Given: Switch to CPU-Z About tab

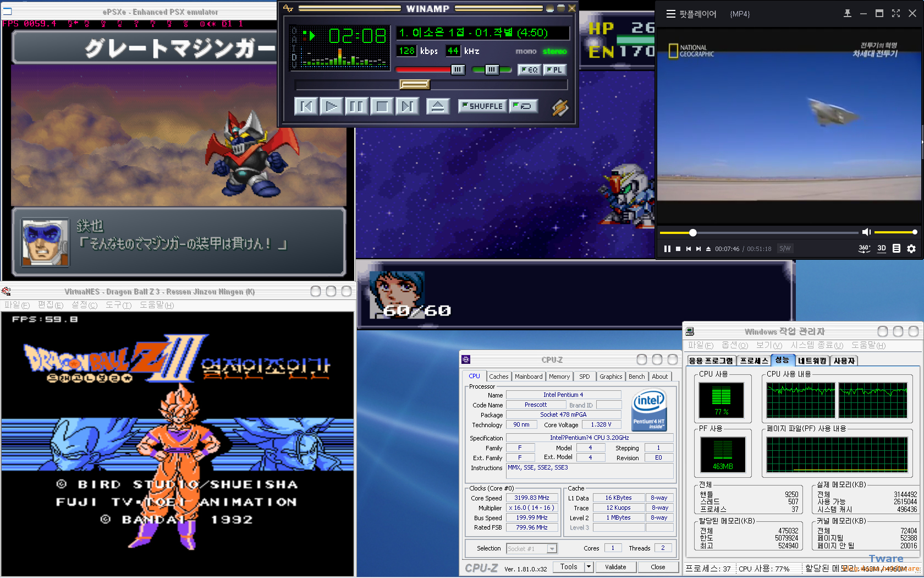Looking at the screenshot, I should click(660, 377).
